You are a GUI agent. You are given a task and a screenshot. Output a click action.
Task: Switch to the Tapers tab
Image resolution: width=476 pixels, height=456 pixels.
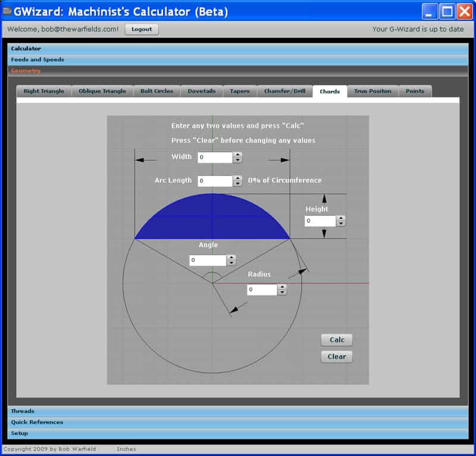click(240, 91)
